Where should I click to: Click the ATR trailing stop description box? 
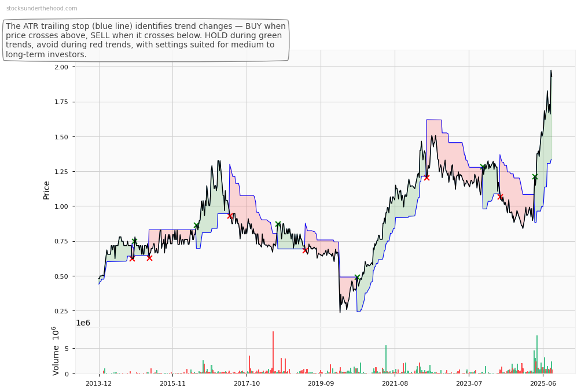[146, 40]
